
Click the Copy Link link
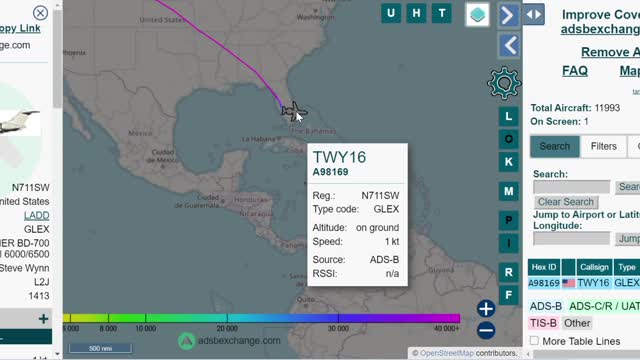pos(20,28)
